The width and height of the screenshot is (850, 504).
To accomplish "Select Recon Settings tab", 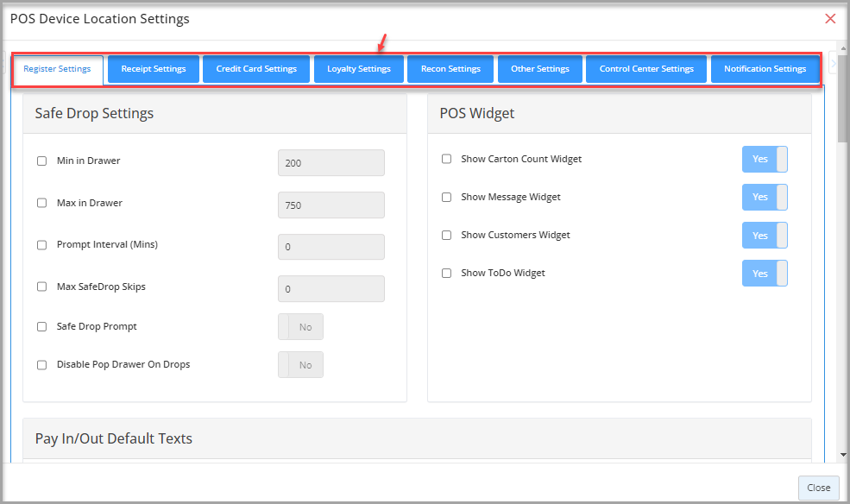I will (450, 69).
